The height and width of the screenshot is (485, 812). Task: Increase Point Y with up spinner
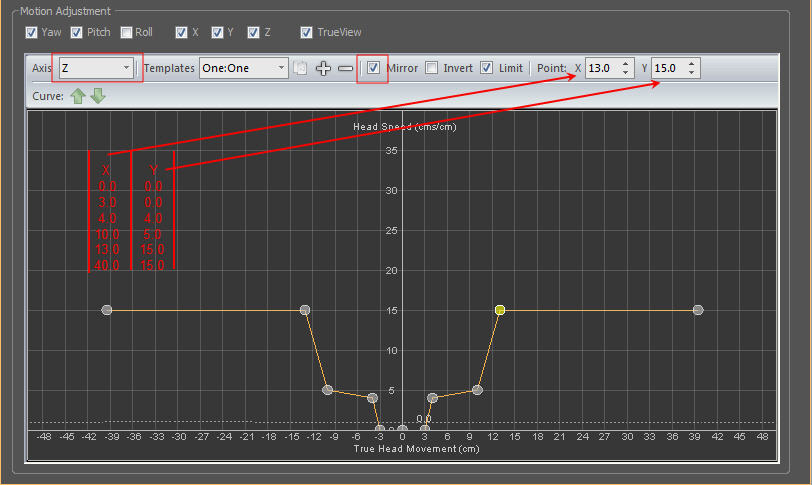click(691, 64)
